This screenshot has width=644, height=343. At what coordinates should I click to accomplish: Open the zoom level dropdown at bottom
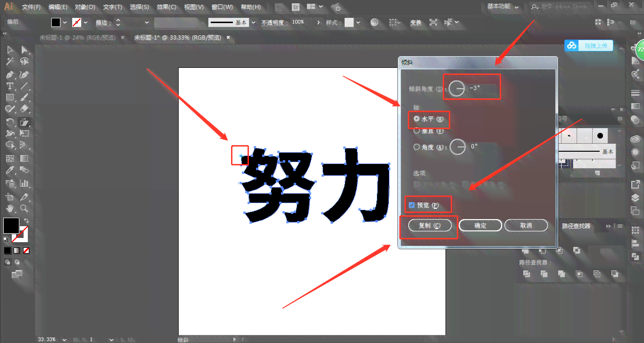tap(64, 339)
